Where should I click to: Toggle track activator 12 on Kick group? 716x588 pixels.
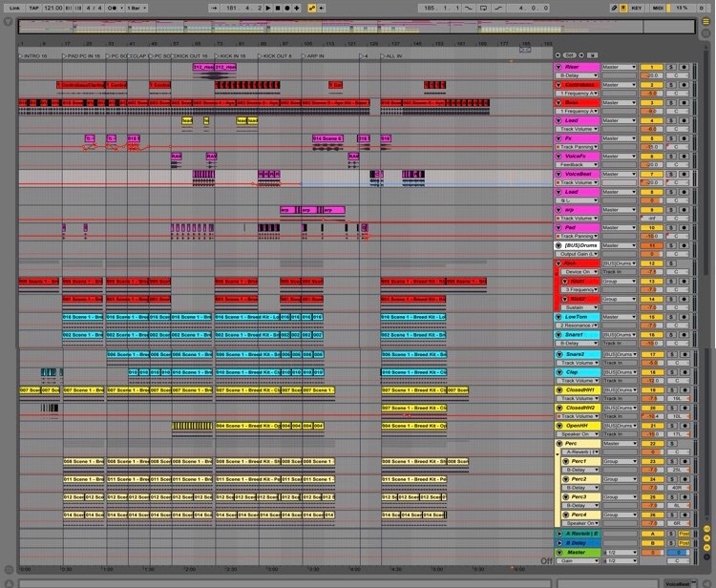tap(652, 262)
